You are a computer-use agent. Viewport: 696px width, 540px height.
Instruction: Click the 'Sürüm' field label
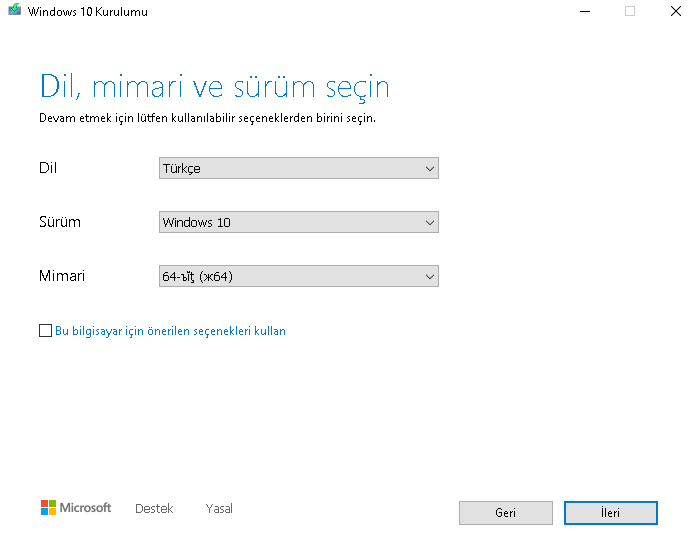60,222
